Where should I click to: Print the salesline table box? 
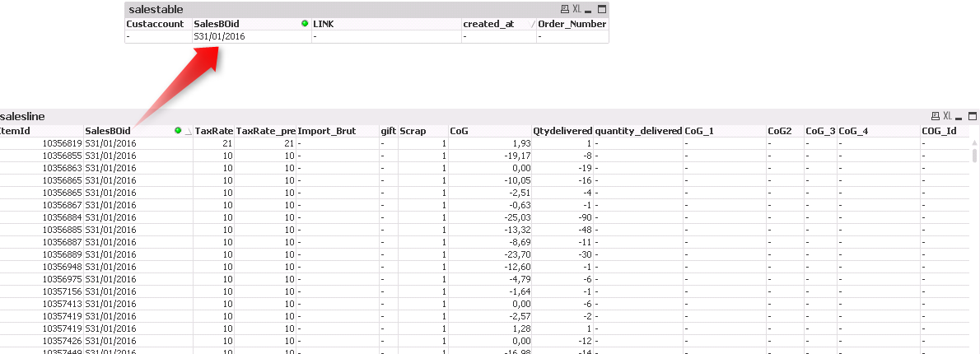(935, 116)
